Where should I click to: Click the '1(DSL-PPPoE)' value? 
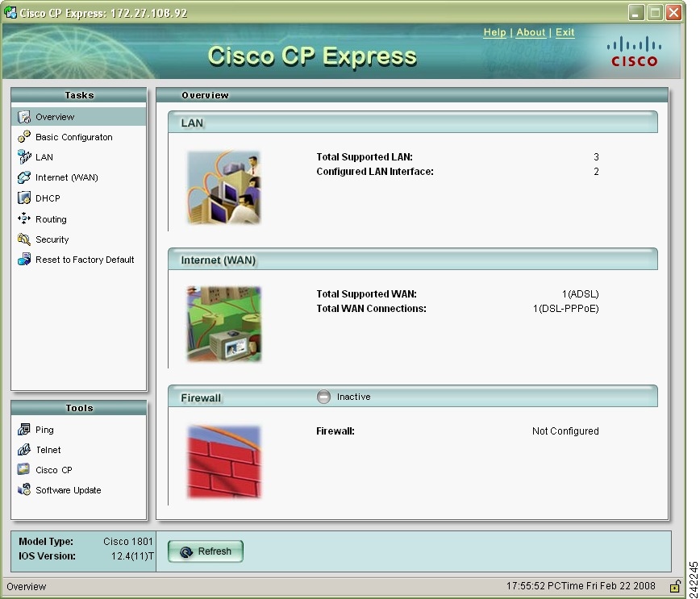pos(565,309)
